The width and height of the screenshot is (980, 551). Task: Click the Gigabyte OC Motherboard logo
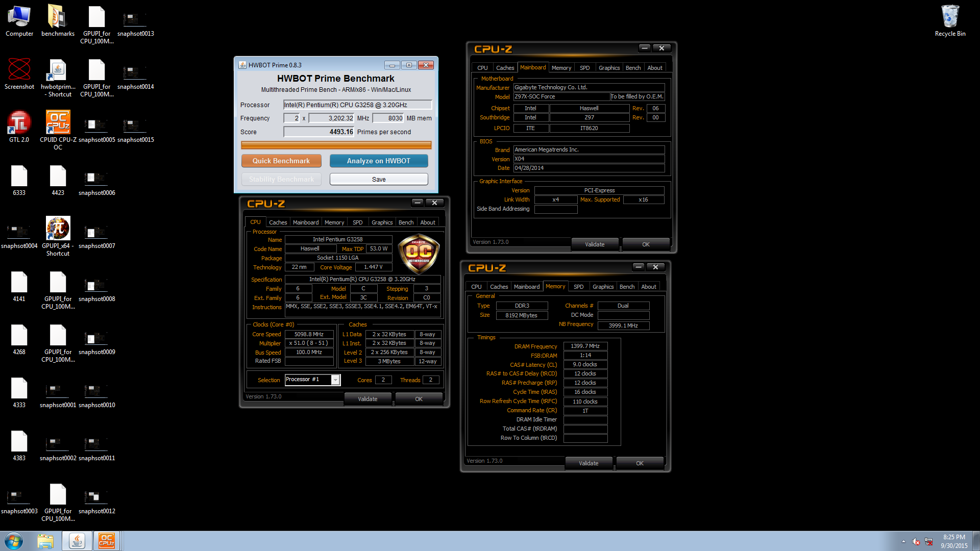(x=419, y=254)
